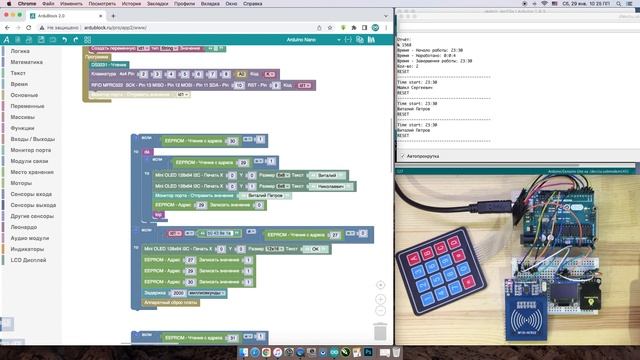Open the Chrome extensions puzzle icon
Screen dimensions: 640x360
coord(354,28)
